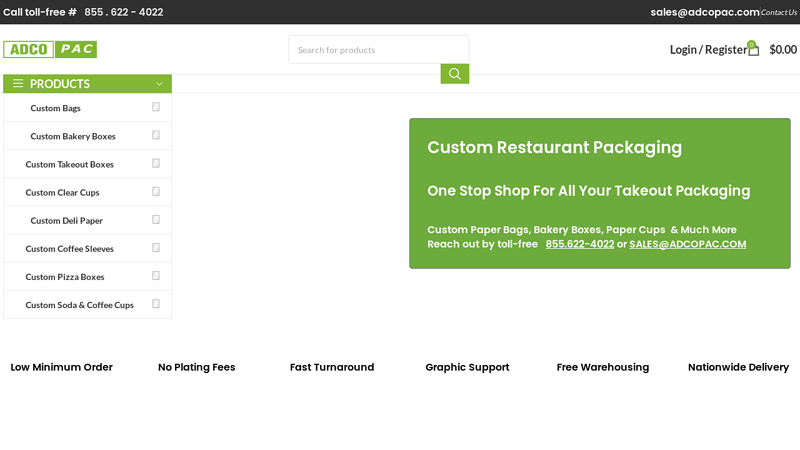Open Custom Pizza Boxes category
This screenshot has width=800, height=450.
click(65, 277)
